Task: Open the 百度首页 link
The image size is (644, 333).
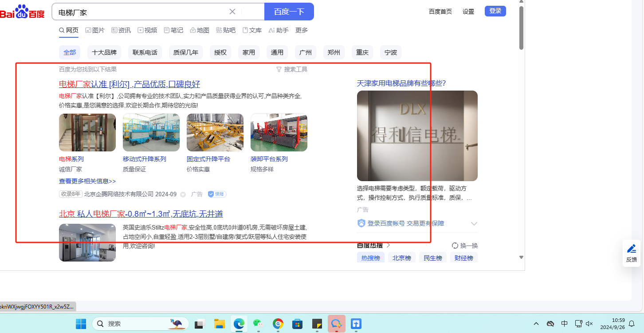Action: click(x=440, y=12)
